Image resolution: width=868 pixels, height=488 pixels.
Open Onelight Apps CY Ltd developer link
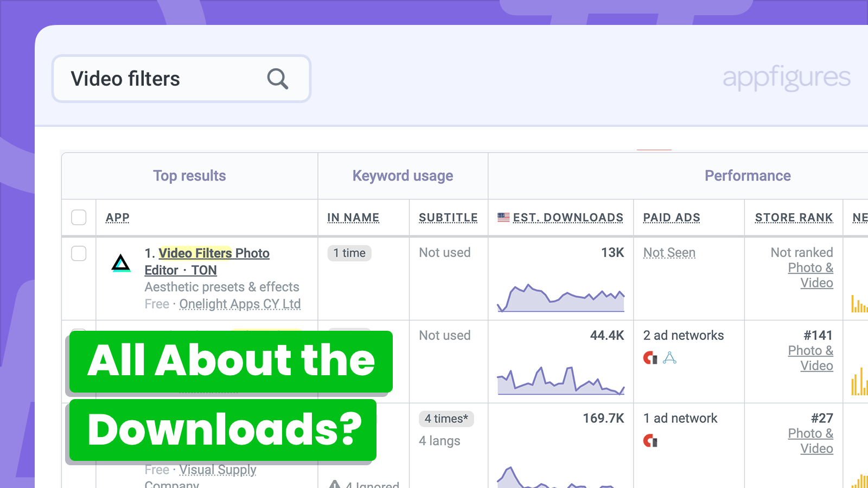point(240,304)
